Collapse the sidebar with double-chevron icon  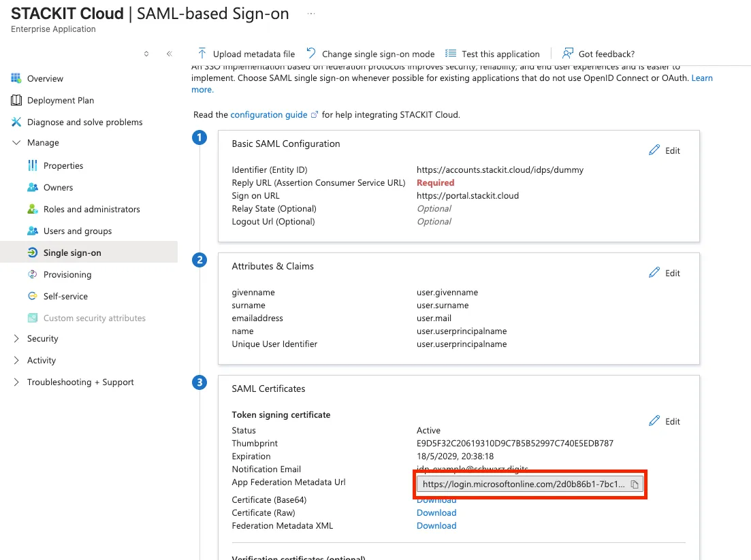coord(170,54)
